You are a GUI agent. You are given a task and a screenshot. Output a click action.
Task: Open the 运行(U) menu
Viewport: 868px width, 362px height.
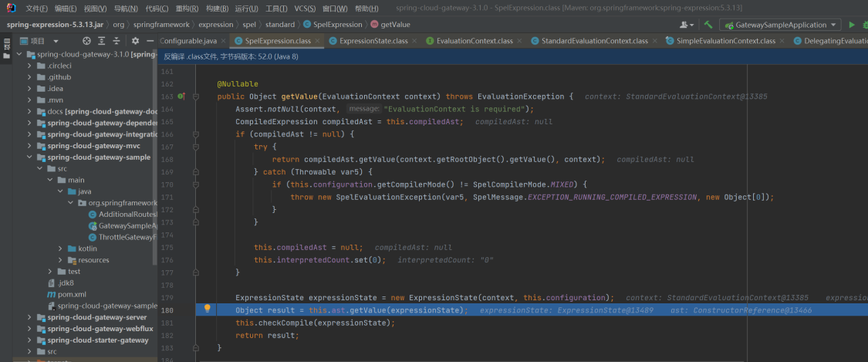(247, 8)
